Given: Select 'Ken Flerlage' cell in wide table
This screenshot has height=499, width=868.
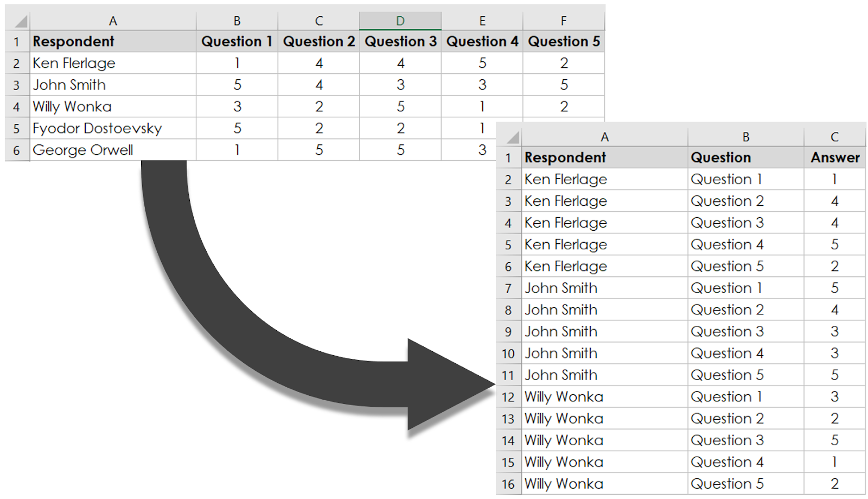Looking at the screenshot, I should coord(113,63).
